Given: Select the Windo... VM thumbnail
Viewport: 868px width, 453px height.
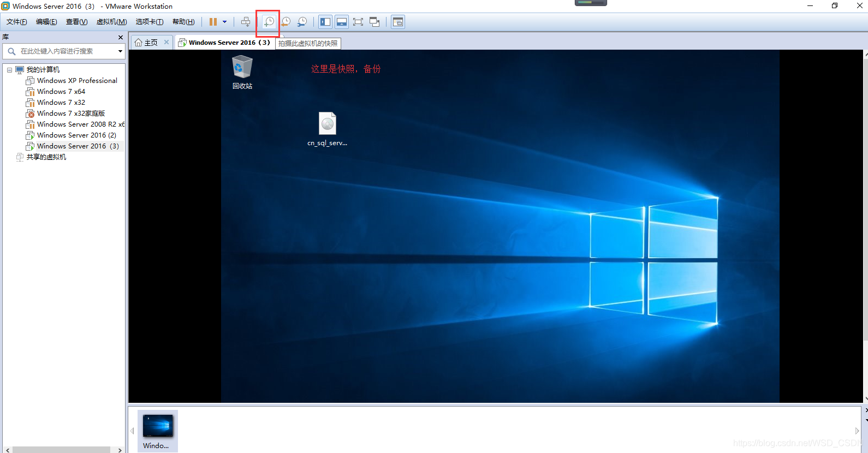Looking at the screenshot, I should tap(158, 431).
